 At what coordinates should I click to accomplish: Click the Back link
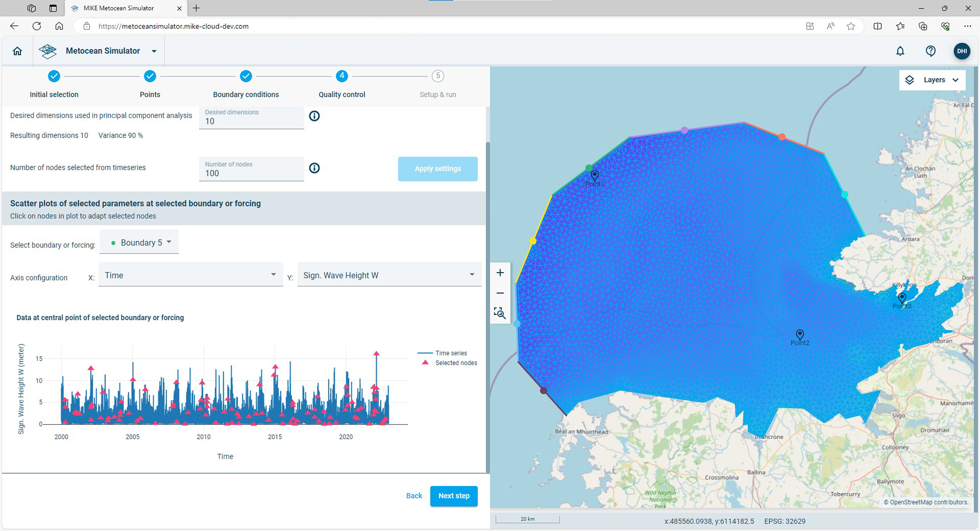click(x=414, y=496)
